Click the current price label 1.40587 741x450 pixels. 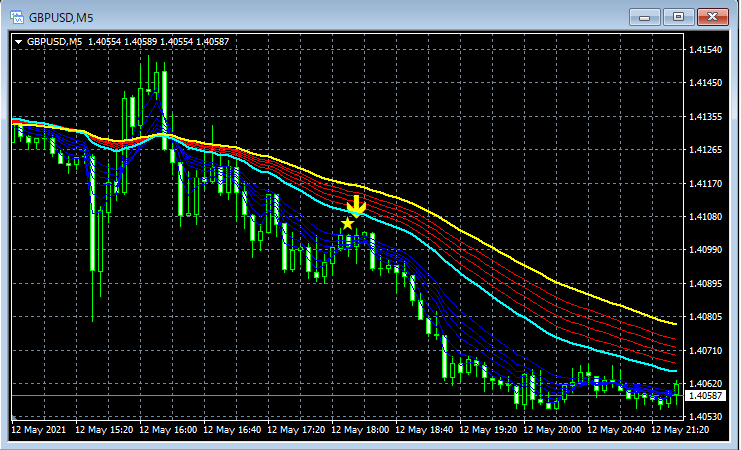point(705,395)
